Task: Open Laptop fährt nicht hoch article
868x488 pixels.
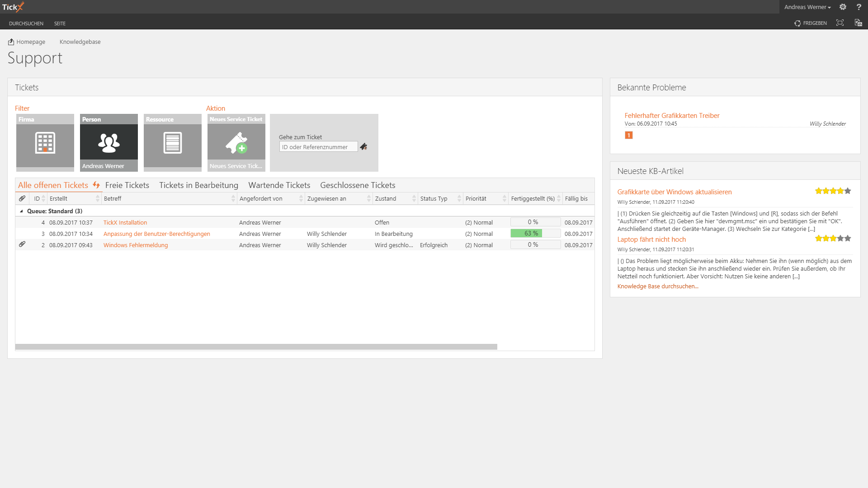Action: pyautogui.click(x=651, y=239)
